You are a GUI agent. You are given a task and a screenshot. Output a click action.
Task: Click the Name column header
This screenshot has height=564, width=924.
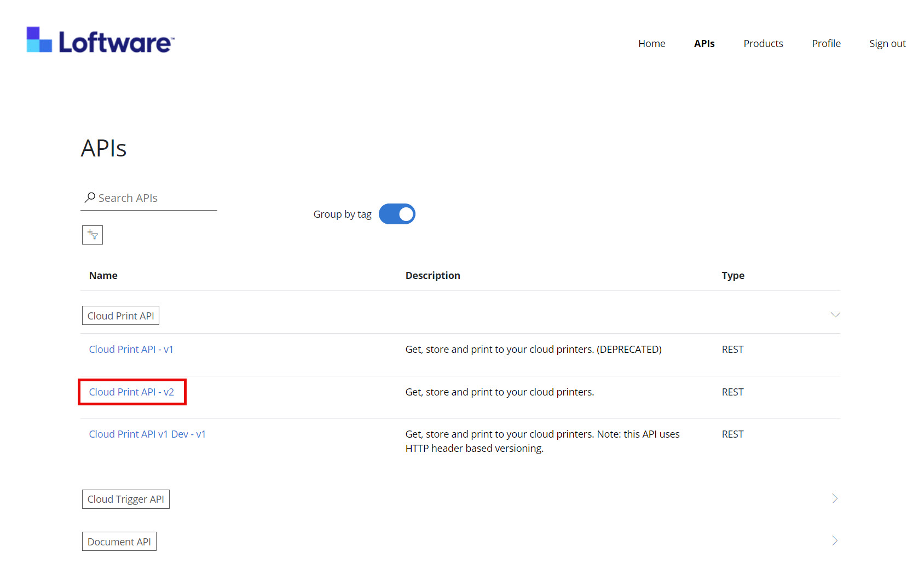[103, 275]
